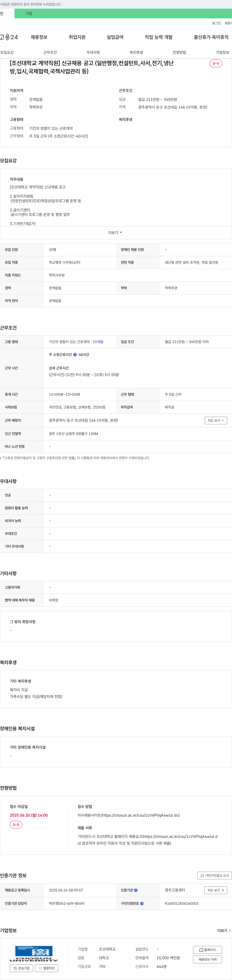The height and width of the screenshot is (980, 232).
Task: Click the 10,000 백만원 revenue value
Action: tap(168, 958)
